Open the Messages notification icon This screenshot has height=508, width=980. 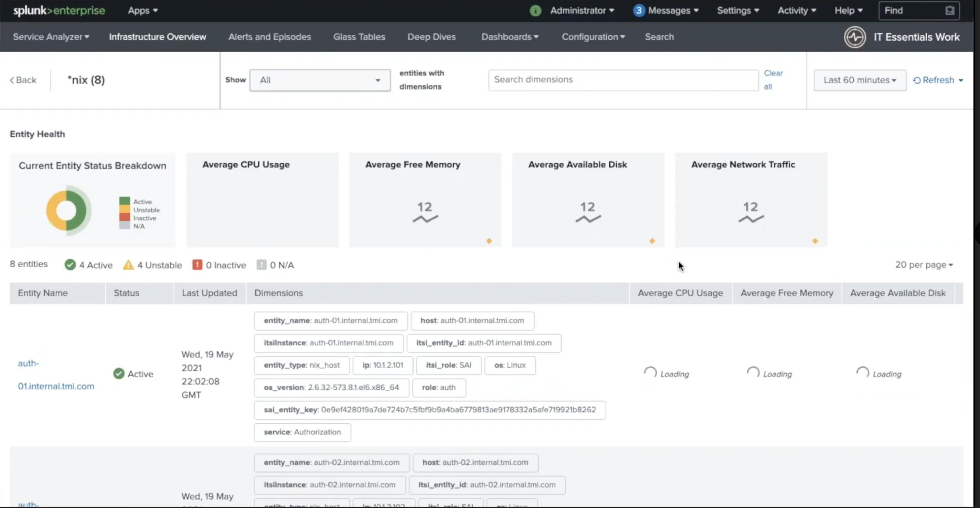coord(639,10)
